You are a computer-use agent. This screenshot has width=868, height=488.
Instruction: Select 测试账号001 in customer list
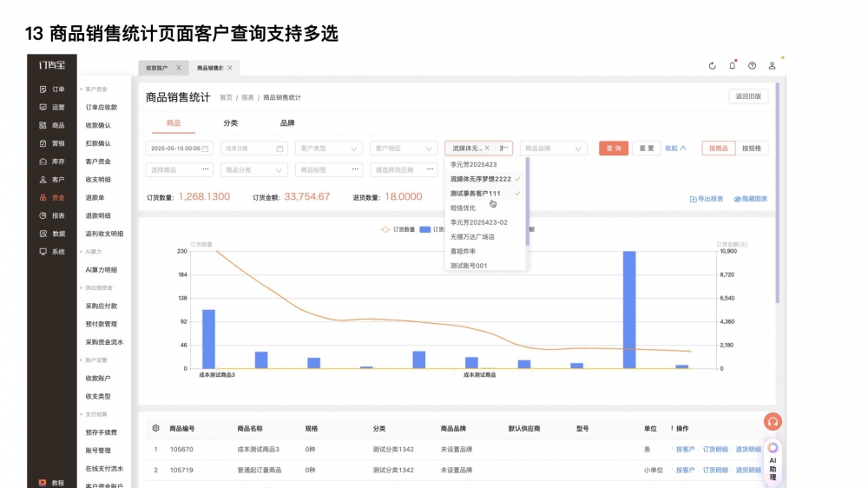pos(485,266)
